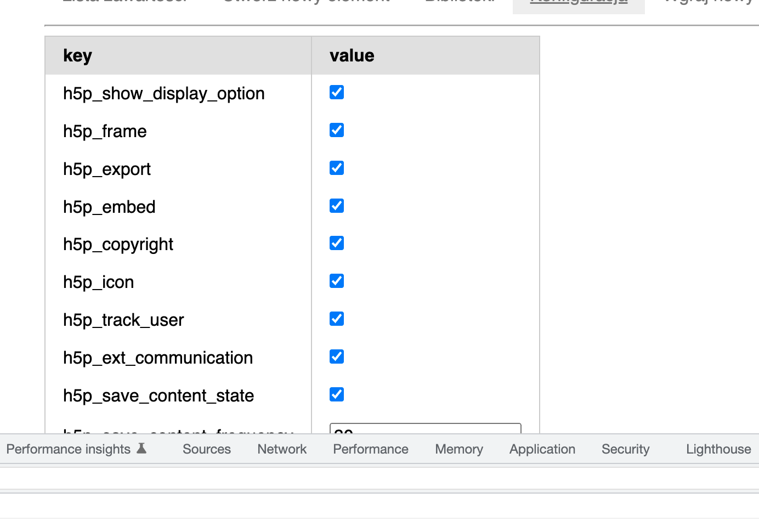Viewport: 759px width, 532px height.
Task: Open the Lighthouse panel
Action: click(718, 449)
